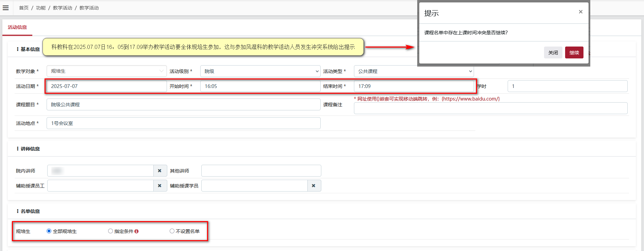Open the 活动级别 dropdown
Viewport: 644px width, 251px height.
(x=260, y=71)
